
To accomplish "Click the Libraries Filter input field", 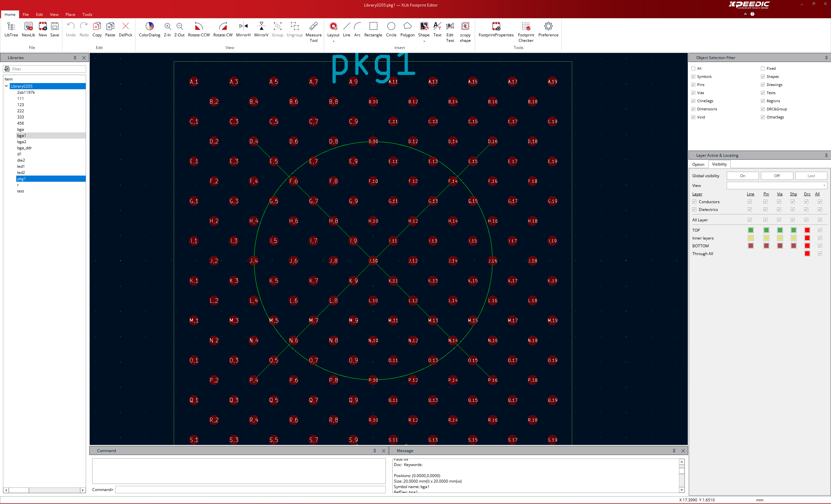I will pyautogui.click(x=48, y=69).
